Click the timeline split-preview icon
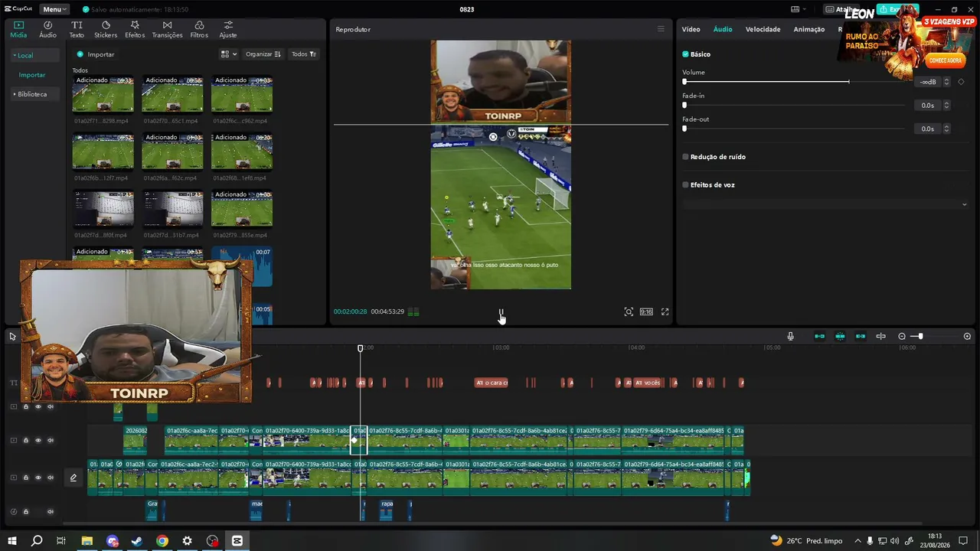This screenshot has height=551, width=980. click(x=880, y=336)
